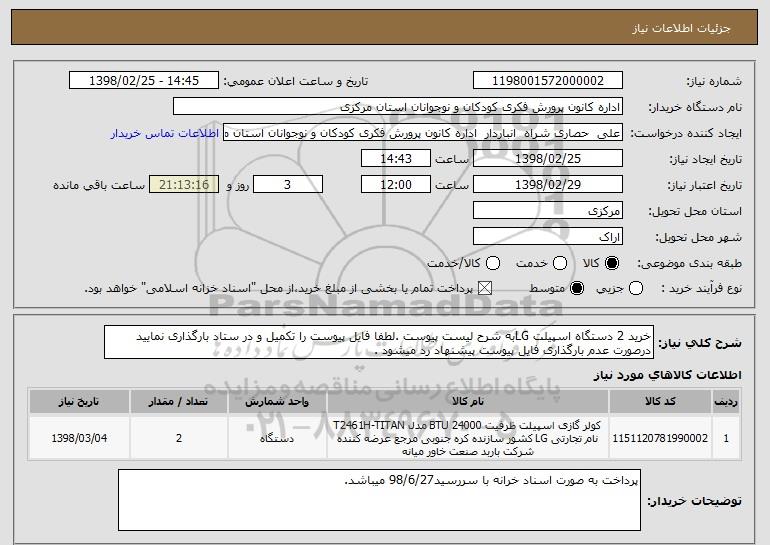This screenshot has width=770, height=545.
Task: Click the اطلاعات کالاهای مورد نیاز section heading
Action: point(667,375)
